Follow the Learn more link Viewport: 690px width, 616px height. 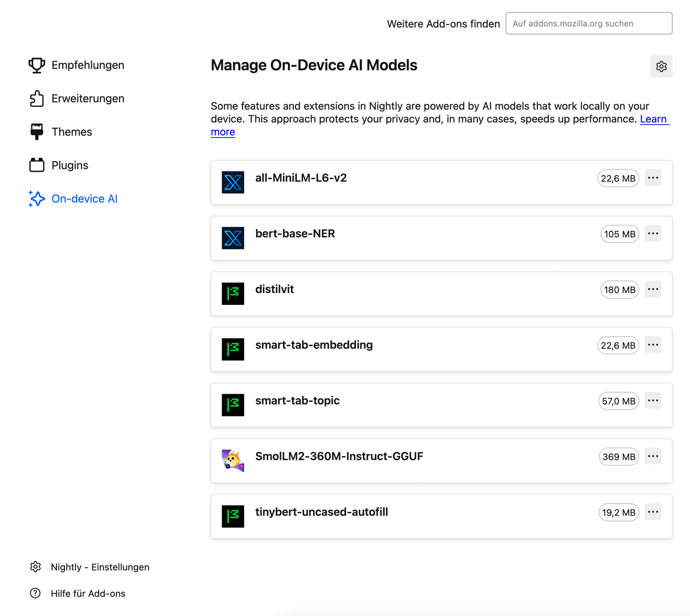pos(653,119)
